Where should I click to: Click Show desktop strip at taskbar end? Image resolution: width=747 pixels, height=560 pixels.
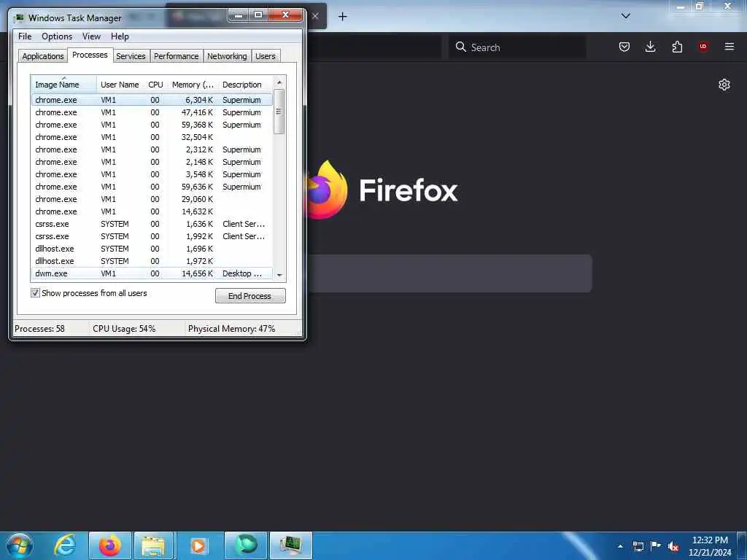pos(742,546)
